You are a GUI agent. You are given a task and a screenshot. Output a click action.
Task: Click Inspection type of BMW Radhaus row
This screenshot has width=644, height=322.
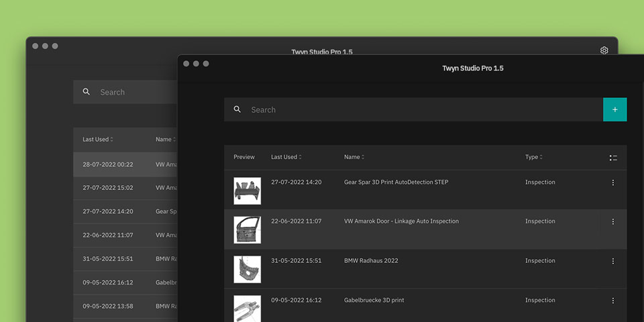[540, 260]
